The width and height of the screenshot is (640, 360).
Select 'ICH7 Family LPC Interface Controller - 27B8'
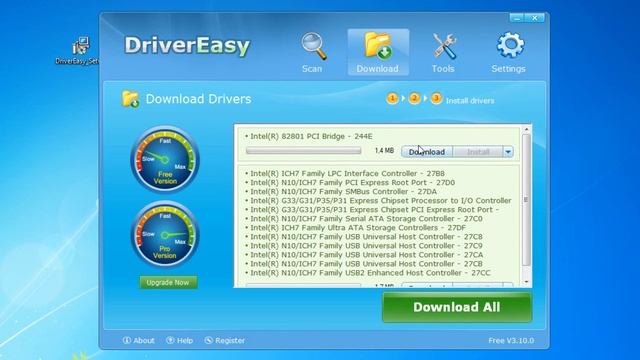pyautogui.click(x=345, y=173)
